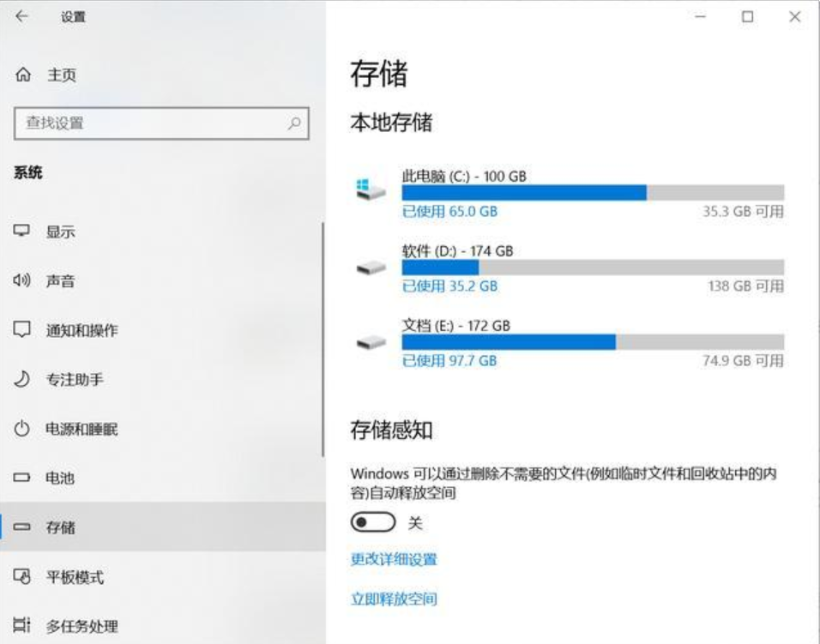Click the Home (主页) house icon
820x644 pixels.
click(22, 75)
